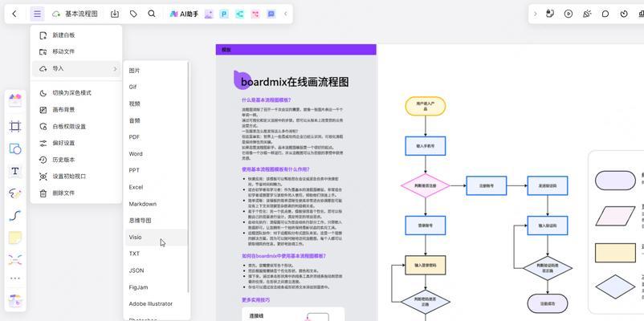
Task: Click the boardmix在线画流程图 heading
Action: [295, 82]
